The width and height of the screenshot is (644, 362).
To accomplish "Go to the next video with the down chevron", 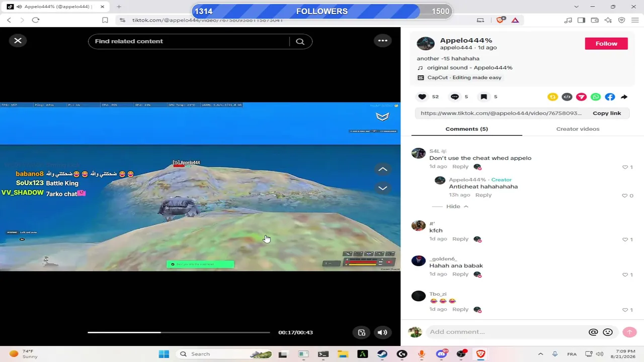I will [383, 188].
